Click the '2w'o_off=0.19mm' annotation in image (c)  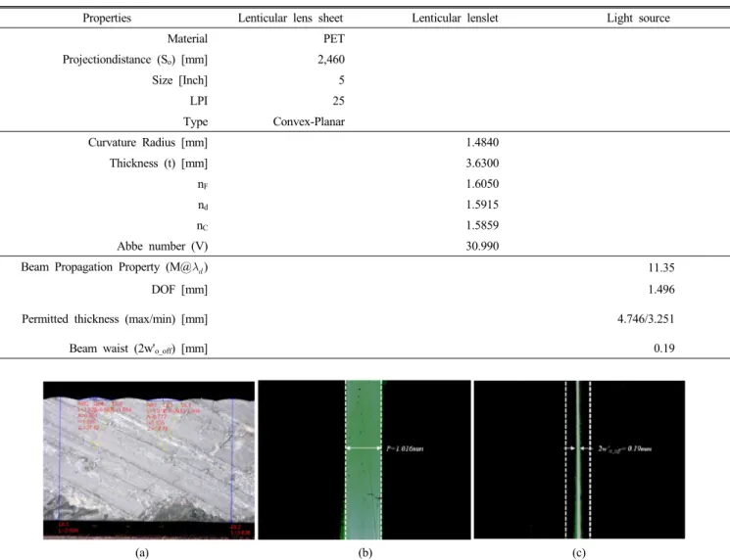(625, 448)
